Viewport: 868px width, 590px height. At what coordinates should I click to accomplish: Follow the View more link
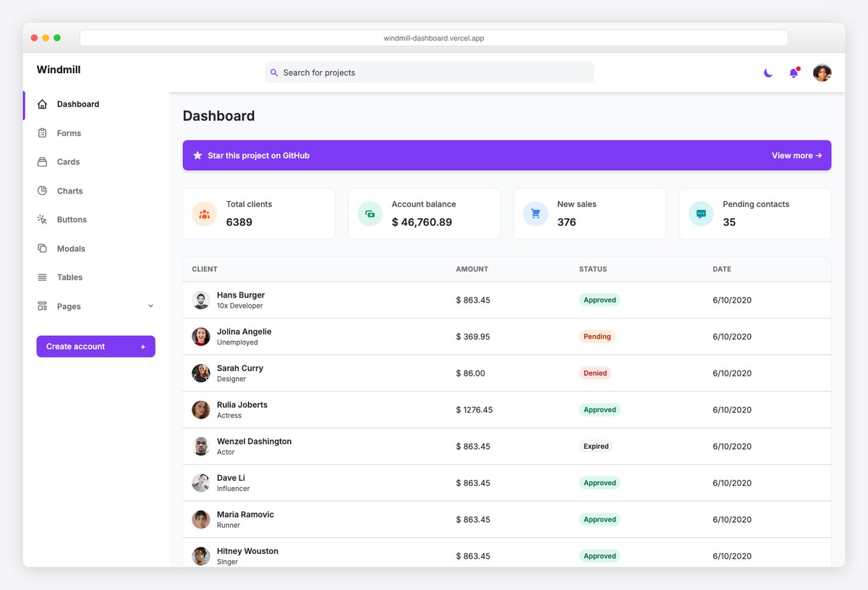(796, 156)
